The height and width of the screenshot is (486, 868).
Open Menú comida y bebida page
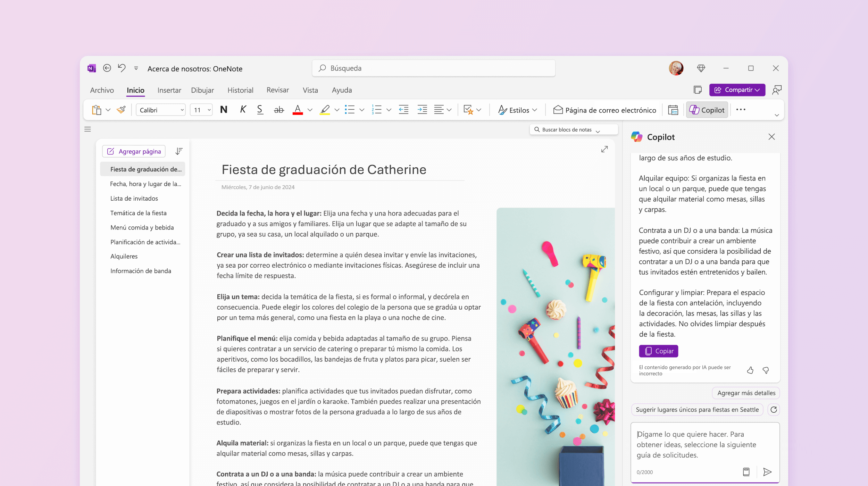(x=143, y=228)
